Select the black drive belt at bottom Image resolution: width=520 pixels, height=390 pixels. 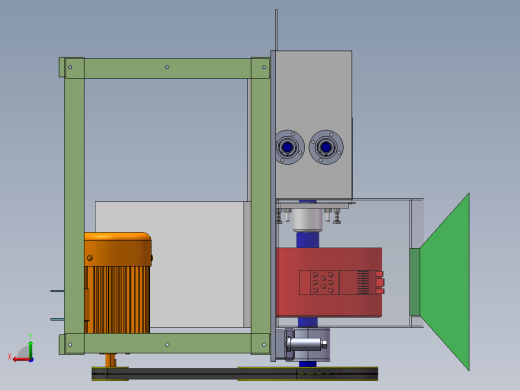[x=235, y=374]
